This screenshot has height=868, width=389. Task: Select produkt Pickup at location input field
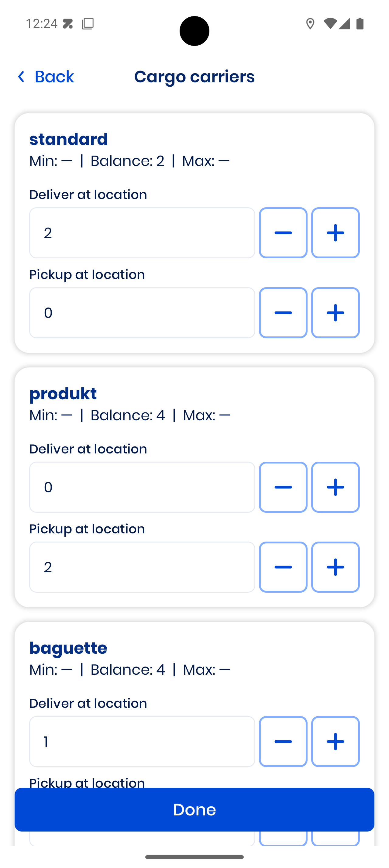tap(142, 567)
